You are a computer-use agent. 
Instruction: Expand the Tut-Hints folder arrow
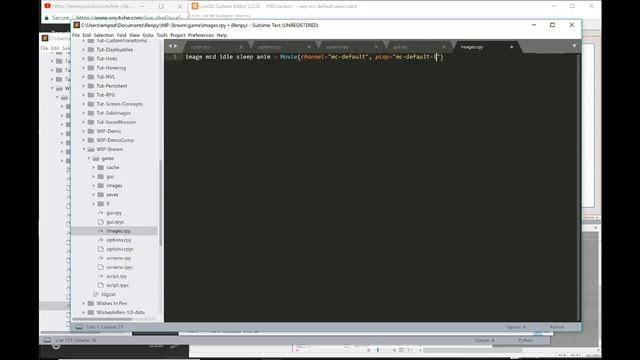[x=84, y=58]
